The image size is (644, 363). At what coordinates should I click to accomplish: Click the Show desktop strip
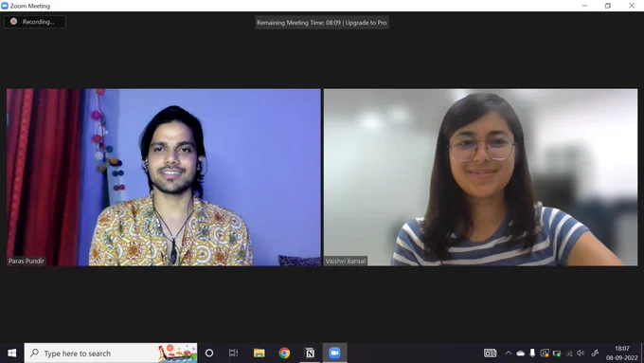[642, 354]
